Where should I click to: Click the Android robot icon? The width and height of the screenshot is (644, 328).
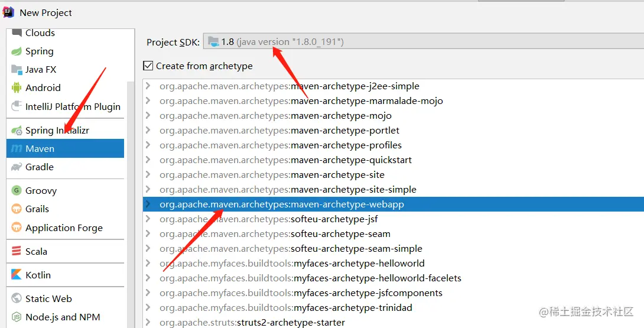(x=17, y=87)
